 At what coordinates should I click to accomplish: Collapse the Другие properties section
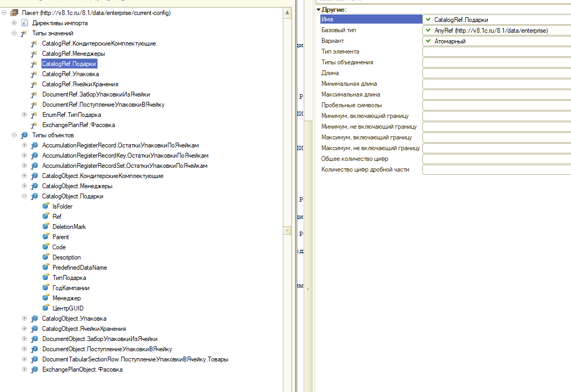pos(318,10)
